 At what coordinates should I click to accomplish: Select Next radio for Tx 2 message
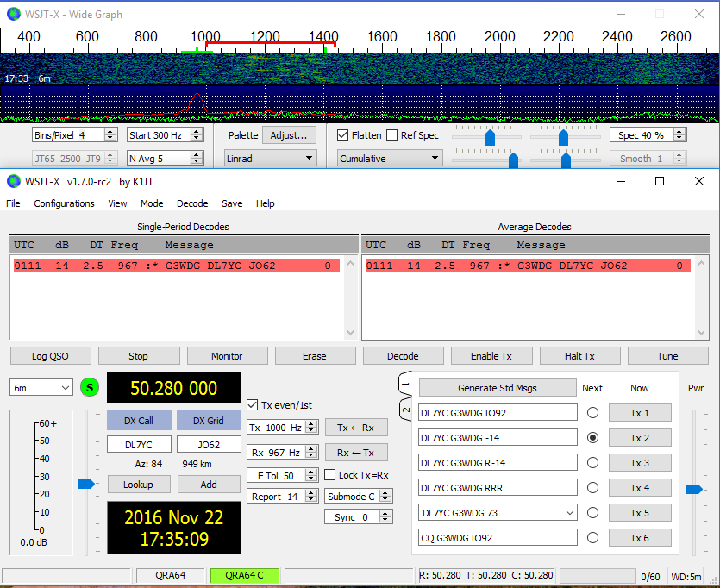coord(592,438)
